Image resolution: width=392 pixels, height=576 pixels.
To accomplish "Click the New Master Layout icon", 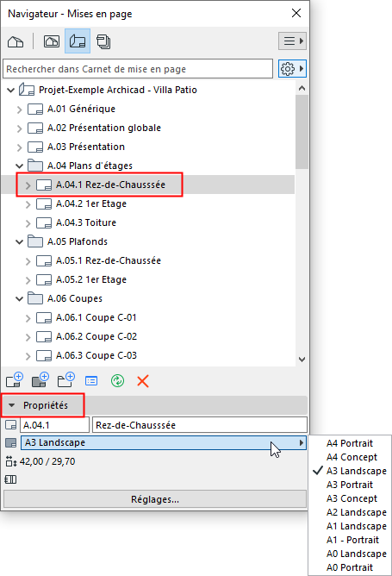I will 40,380.
